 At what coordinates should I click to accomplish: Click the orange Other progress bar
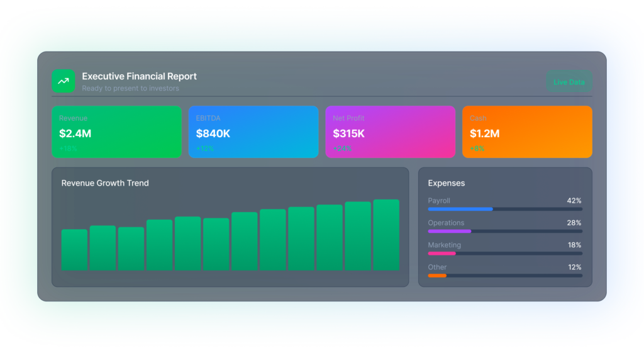pyautogui.click(x=437, y=275)
